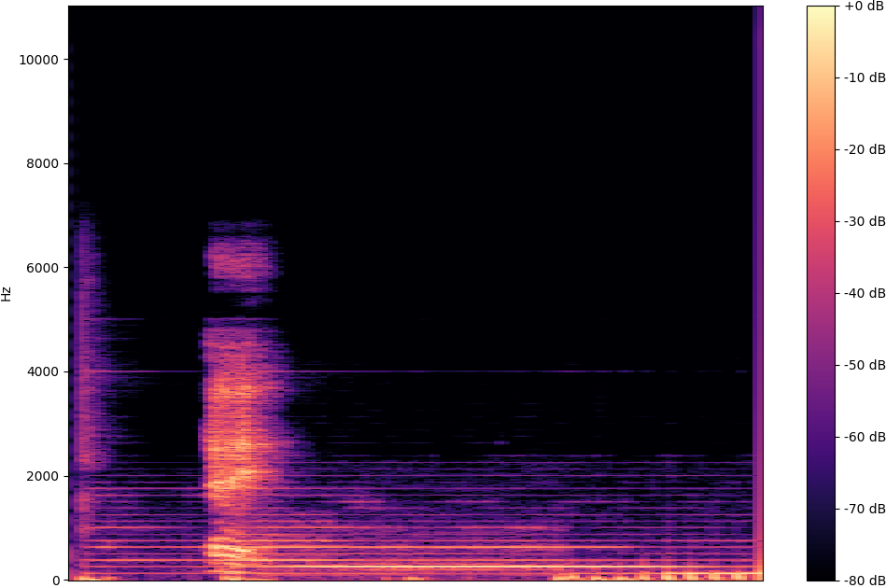Click the Hz y-axis title
This screenshot has height=588, width=886.
click(x=7, y=294)
